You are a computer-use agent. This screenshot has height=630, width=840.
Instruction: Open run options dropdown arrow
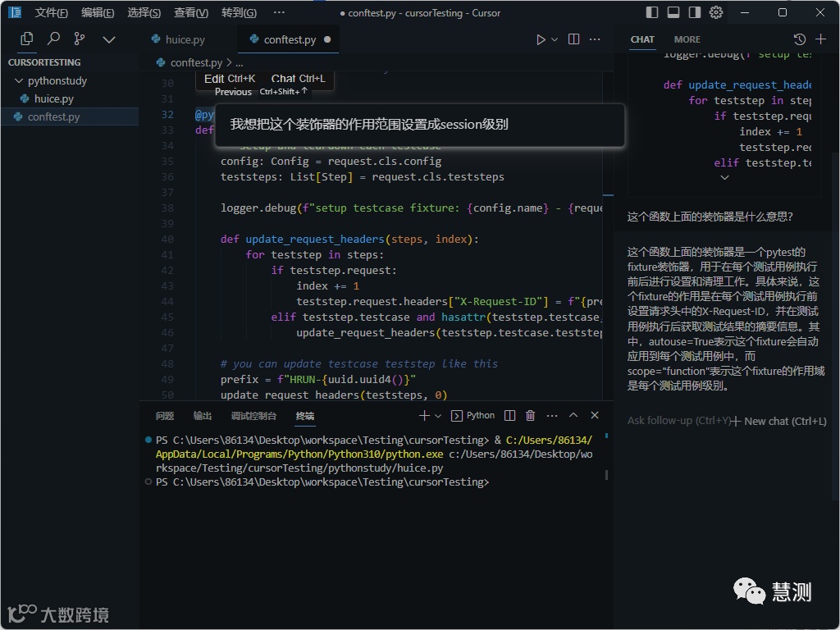555,39
